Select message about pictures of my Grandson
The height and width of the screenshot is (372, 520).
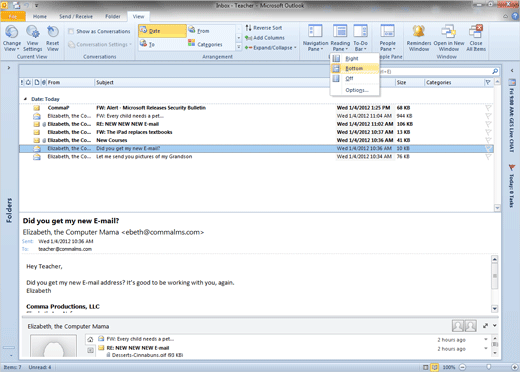(x=256, y=157)
